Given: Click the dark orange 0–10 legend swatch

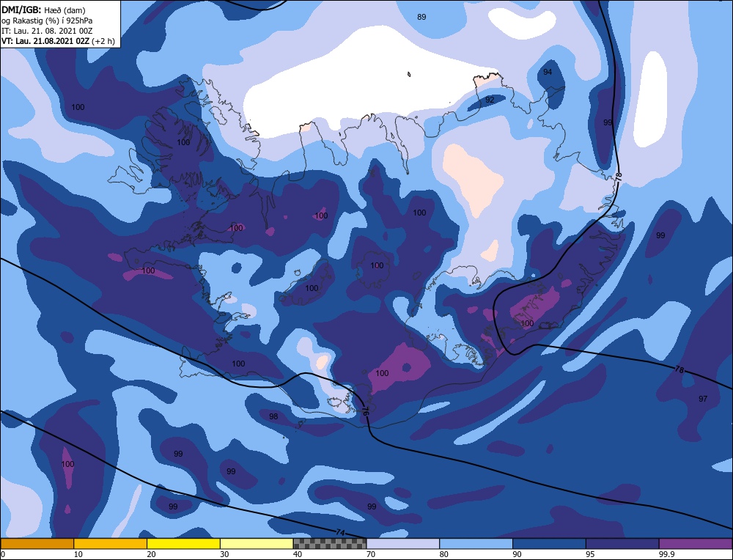Looking at the screenshot, I should pyautogui.click(x=37, y=543).
